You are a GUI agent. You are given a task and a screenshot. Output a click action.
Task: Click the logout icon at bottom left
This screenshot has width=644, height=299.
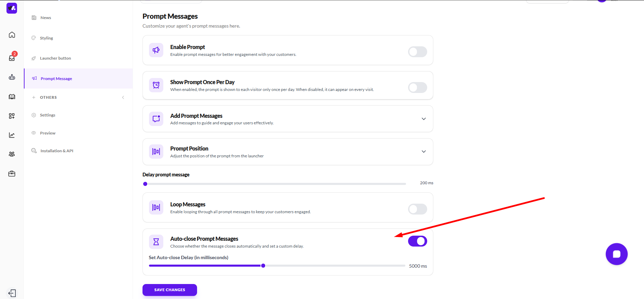click(x=12, y=293)
